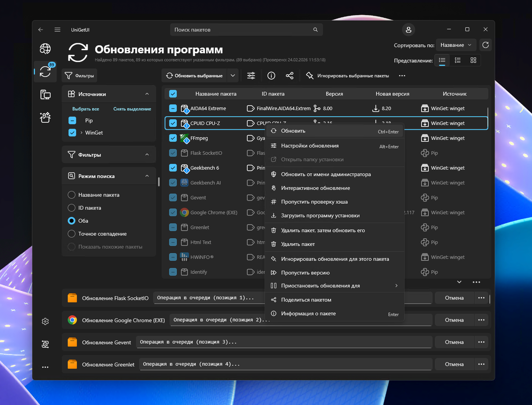
Task: Open package manager settings icon above the sidebar ellipsis
Action: click(x=45, y=344)
